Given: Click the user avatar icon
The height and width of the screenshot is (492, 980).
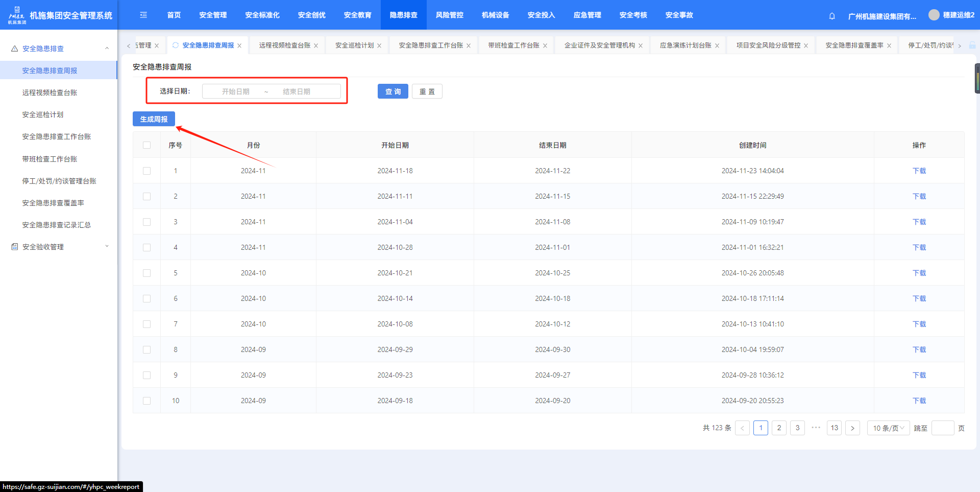Looking at the screenshot, I should (934, 15).
